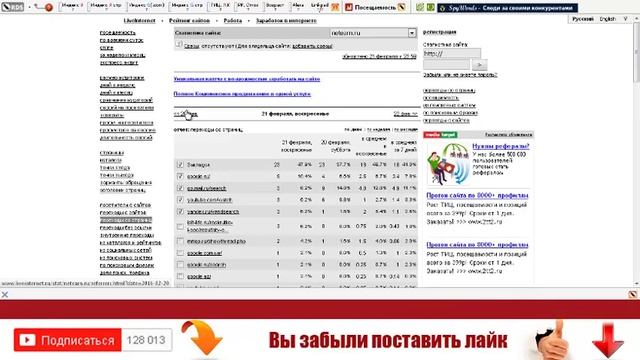This screenshot has height=360, width=640.
Task: Open go.mail.ru/search referrer link
Action: tap(207, 189)
